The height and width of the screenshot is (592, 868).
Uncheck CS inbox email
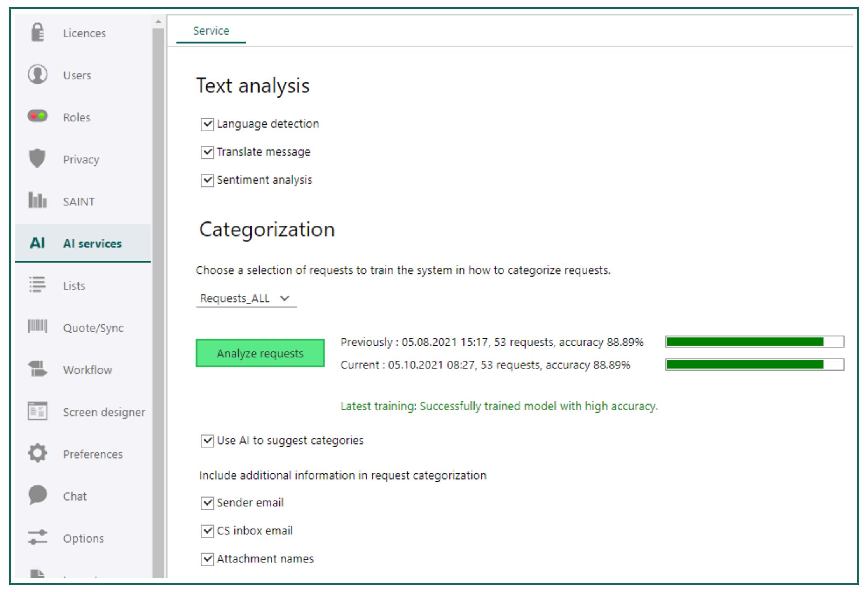pos(207,531)
